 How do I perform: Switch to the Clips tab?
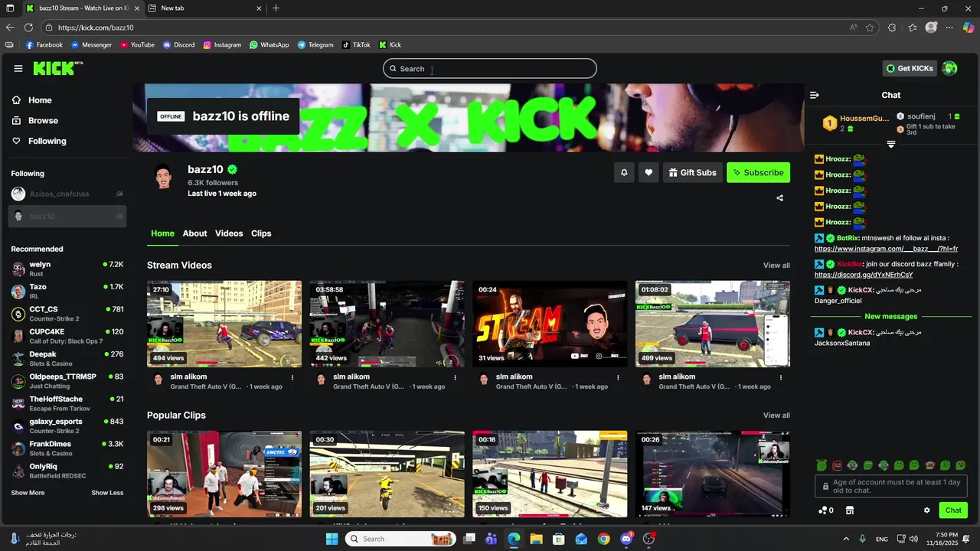pyautogui.click(x=261, y=233)
